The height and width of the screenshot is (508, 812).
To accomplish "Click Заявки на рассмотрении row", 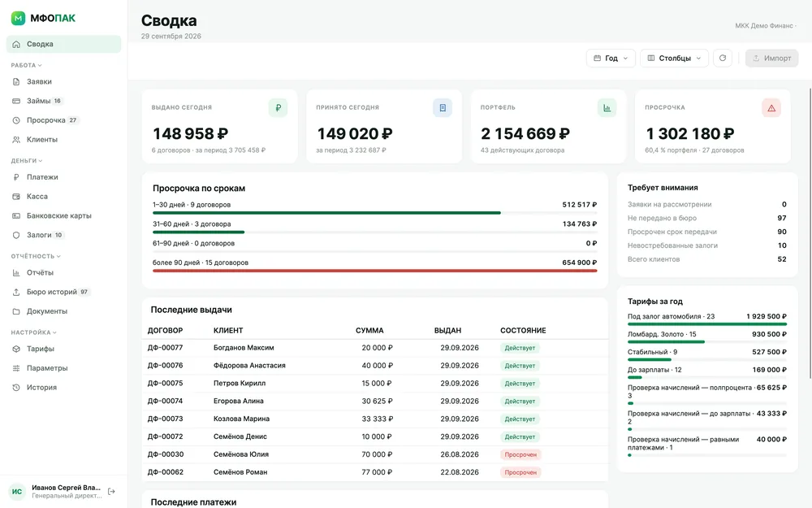I will [x=707, y=204].
